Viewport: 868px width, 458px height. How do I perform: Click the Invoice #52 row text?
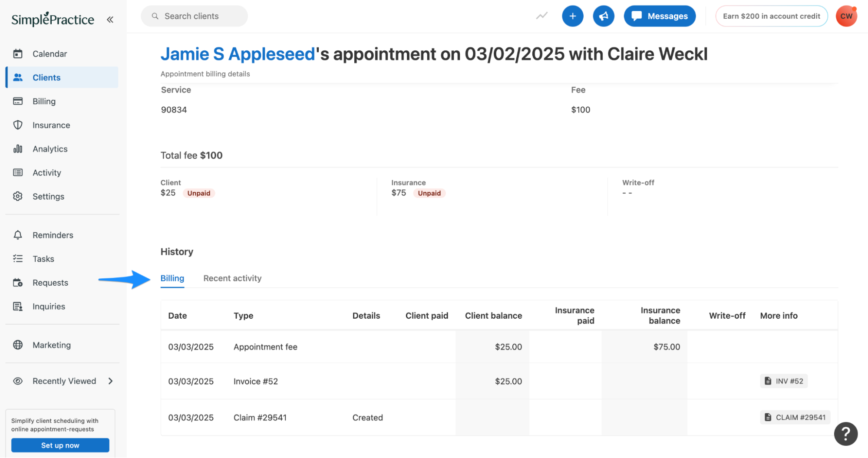(256, 381)
